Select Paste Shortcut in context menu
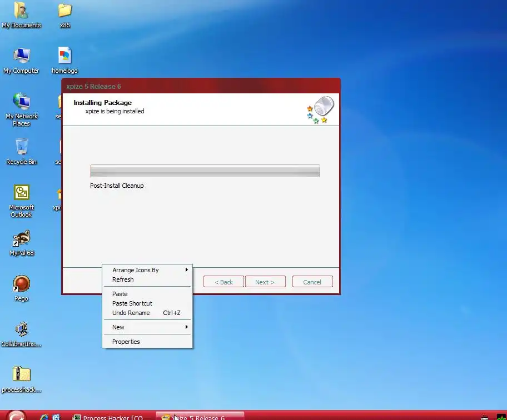This screenshot has width=507, height=420. [x=147, y=303]
